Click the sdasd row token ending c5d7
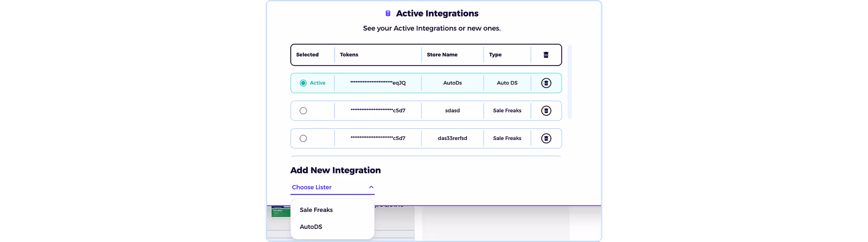 tap(378, 111)
